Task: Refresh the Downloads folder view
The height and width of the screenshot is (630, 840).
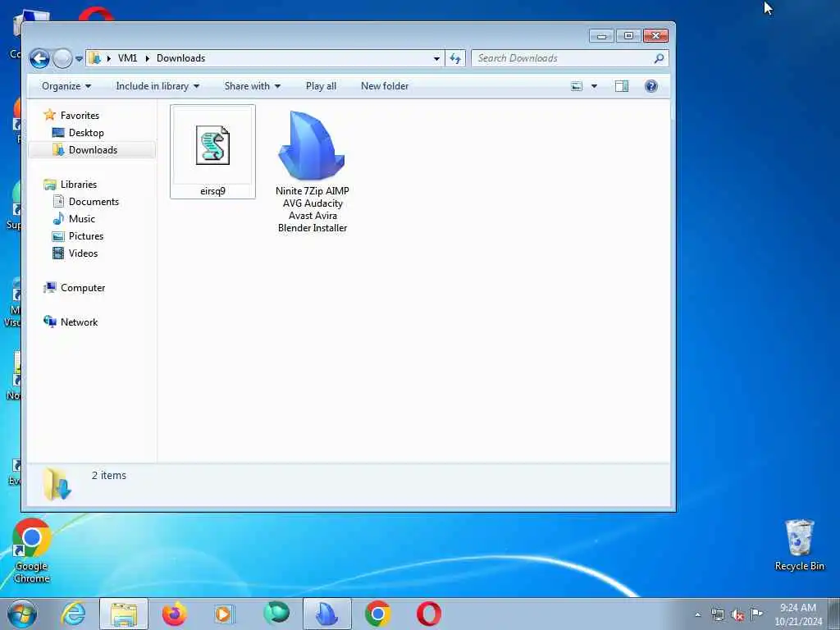Action: click(455, 58)
